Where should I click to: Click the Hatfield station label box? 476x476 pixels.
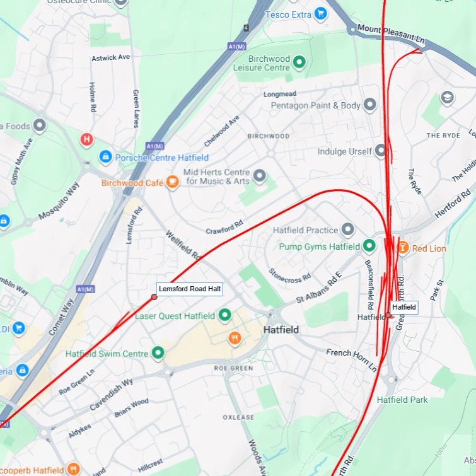pos(404,307)
